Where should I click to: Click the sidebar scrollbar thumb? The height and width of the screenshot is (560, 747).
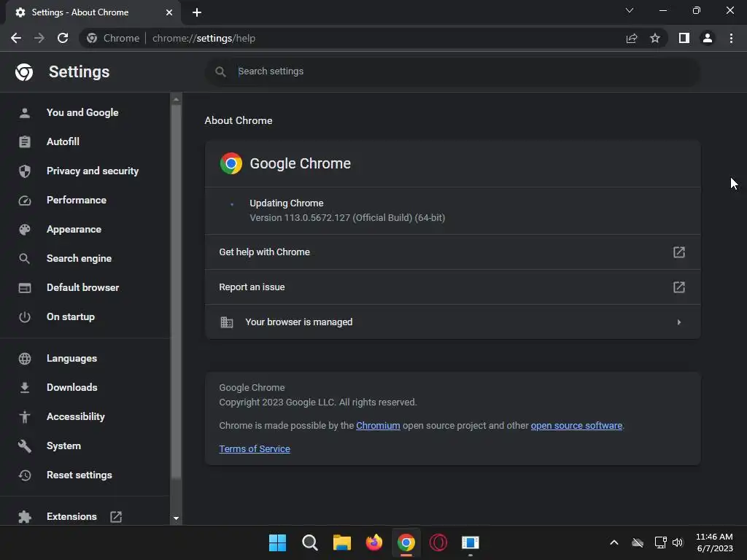click(x=176, y=292)
